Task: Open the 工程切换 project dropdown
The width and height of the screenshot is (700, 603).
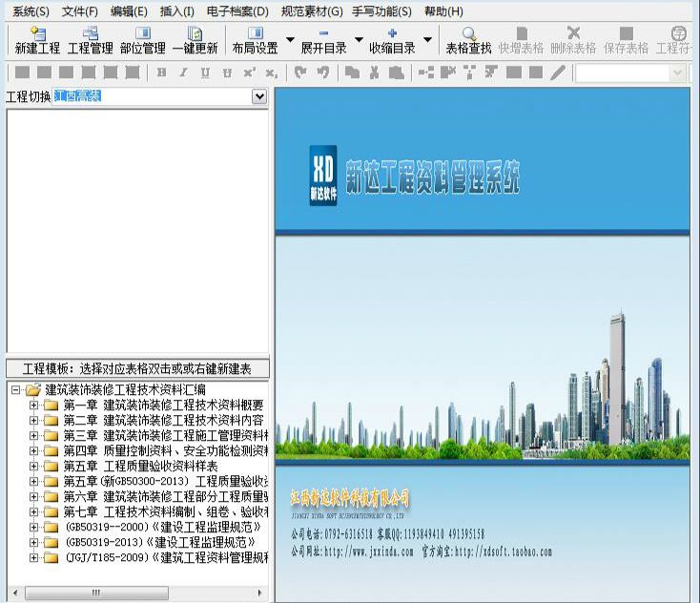Action: (x=259, y=96)
